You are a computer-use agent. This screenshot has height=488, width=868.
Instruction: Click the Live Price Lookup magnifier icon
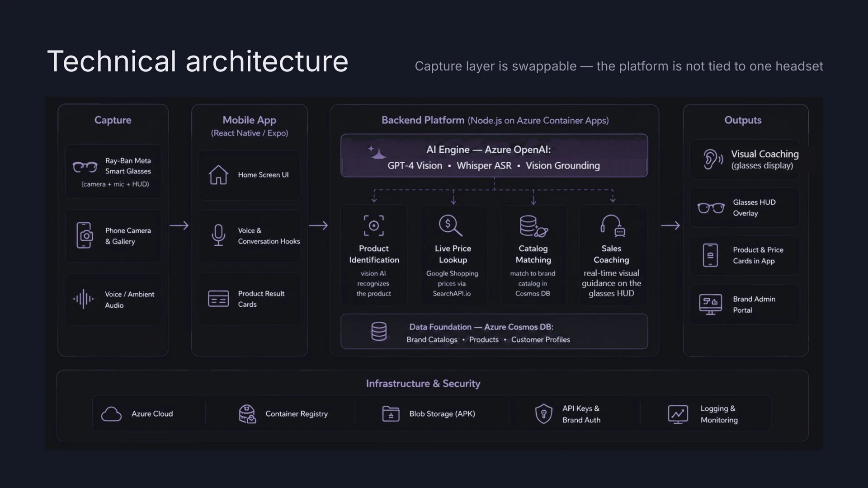[x=450, y=225]
